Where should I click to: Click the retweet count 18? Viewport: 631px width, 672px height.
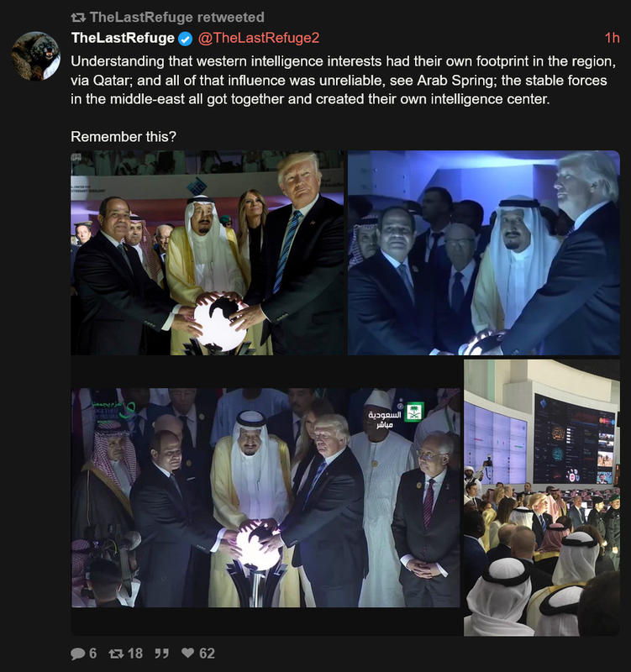pyautogui.click(x=135, y=654)
